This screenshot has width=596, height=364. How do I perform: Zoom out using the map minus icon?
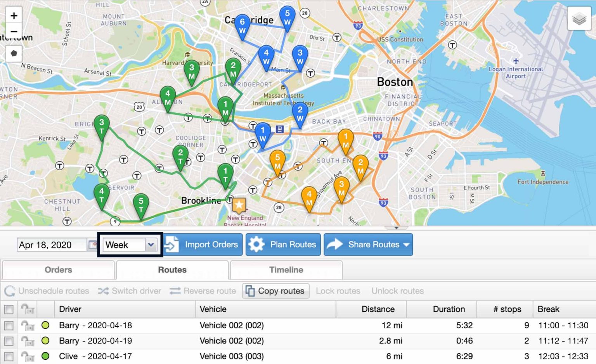[x=14, y=31]
